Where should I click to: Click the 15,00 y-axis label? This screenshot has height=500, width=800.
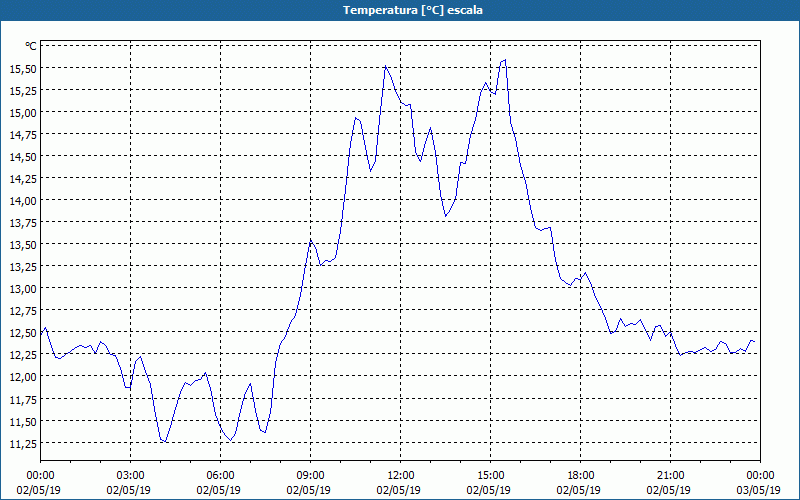coord(23,112)
